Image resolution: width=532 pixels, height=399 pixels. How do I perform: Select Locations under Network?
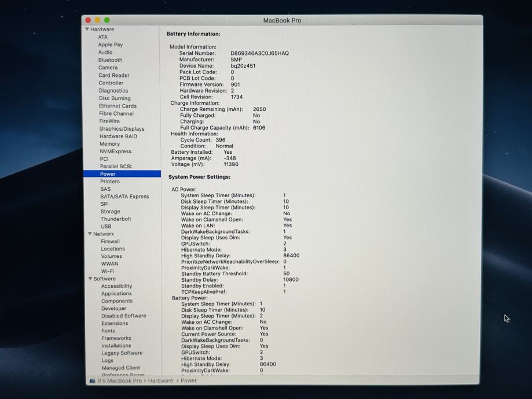pos(113,249)
